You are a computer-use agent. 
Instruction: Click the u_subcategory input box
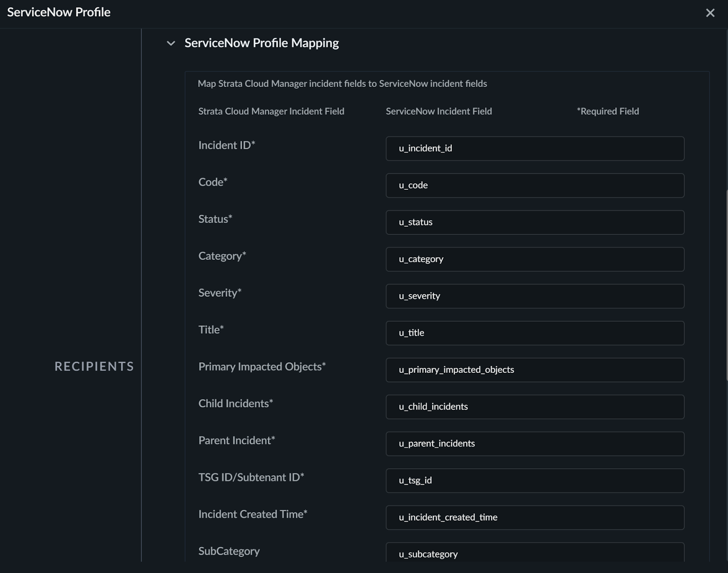(x=535, y=553)
